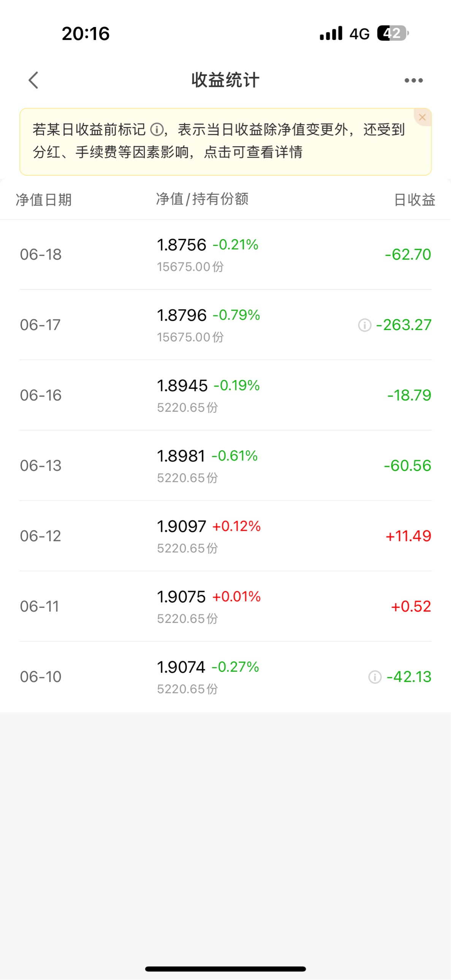This screenshot has height=980, width=451.
Task: Tap info icon inside the yellow notice
Action: coord(157,129)
